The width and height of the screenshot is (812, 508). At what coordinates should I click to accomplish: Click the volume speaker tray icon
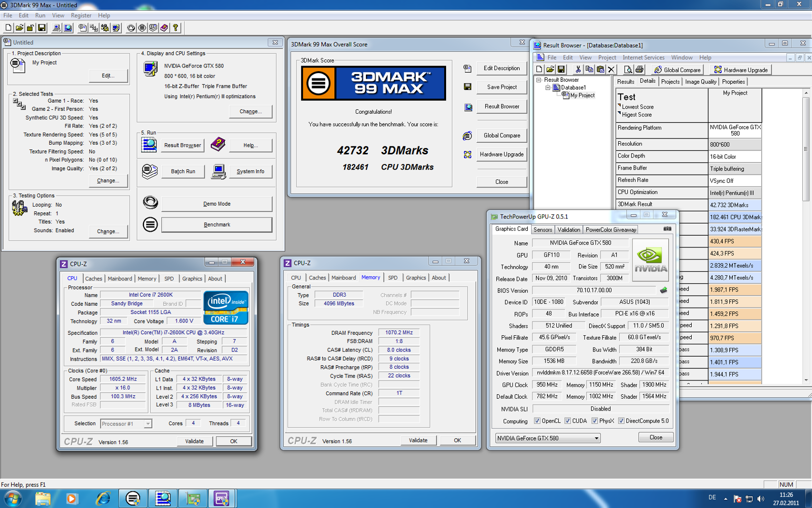coord(760,499)
